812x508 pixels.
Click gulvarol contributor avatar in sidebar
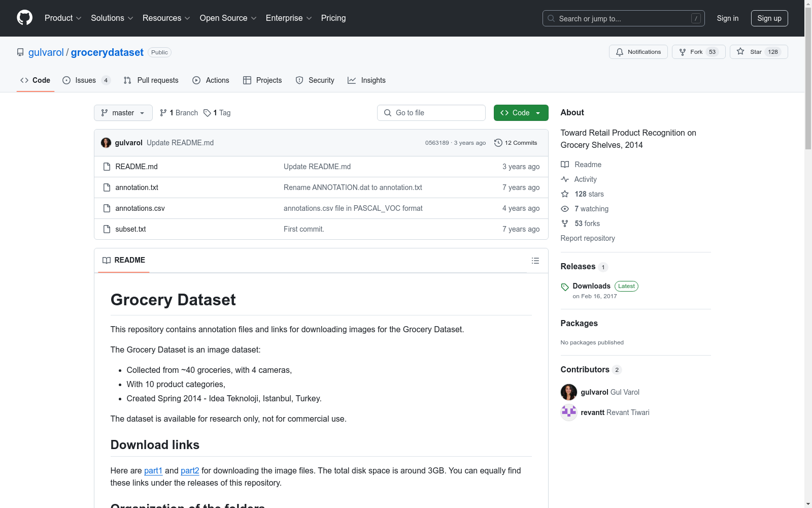tap(569, 392)
